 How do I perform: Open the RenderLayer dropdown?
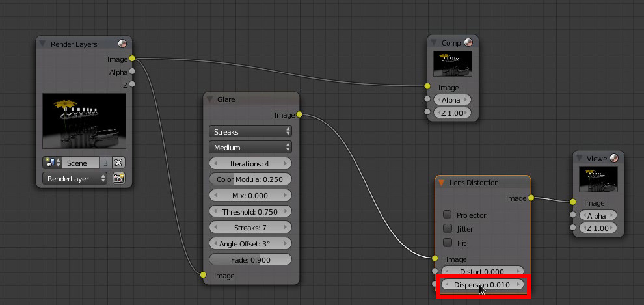[75, 178]
